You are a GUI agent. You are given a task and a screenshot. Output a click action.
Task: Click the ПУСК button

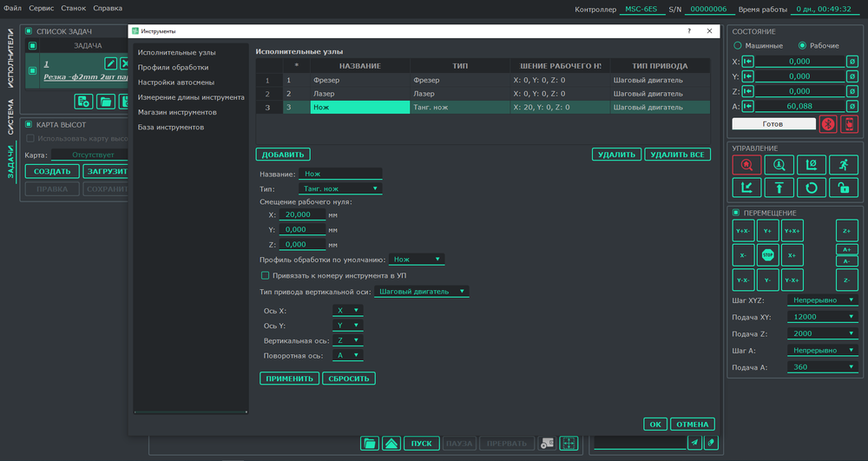[x=421, y=444]
